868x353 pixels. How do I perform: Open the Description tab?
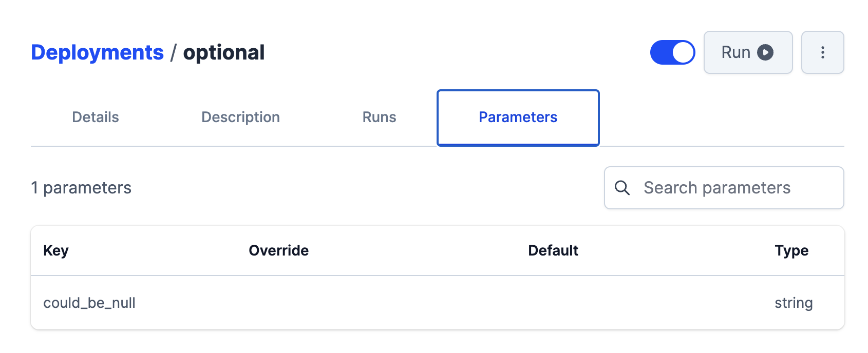coord(240,117)
